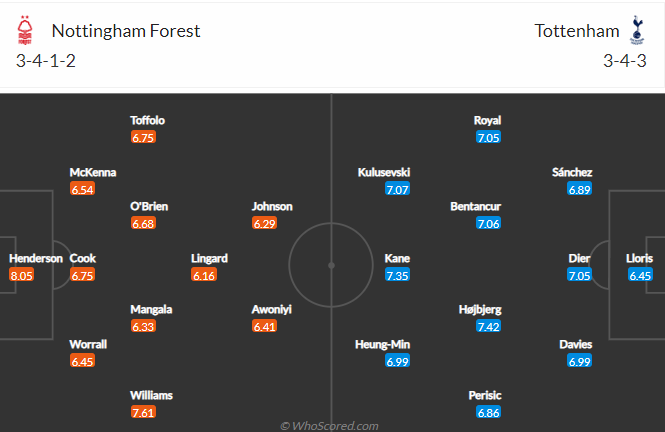Select Awoniyi in the Forest lineup

pyautogui.click(x=271, y=309)
